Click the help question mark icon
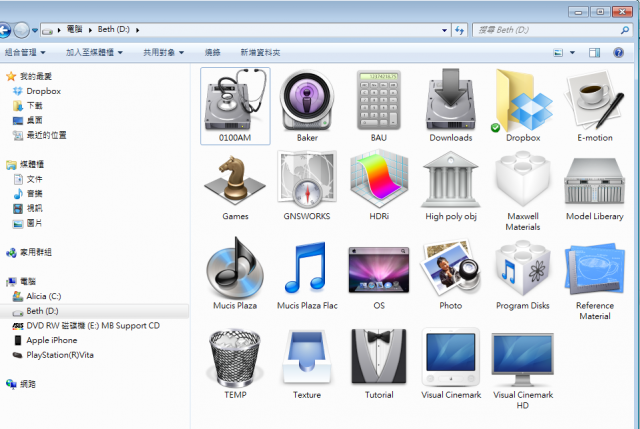The width and height of the screenshot is (640, 429). [618, 52]
